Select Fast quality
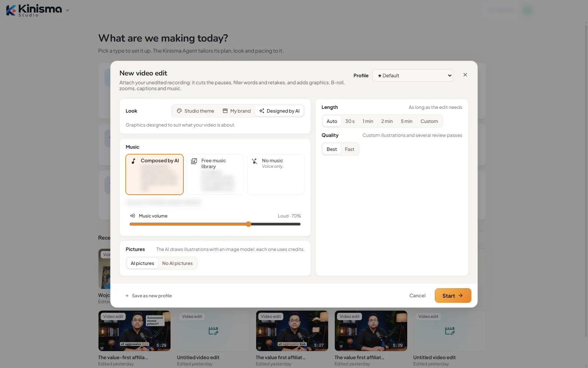This screenshot has height=368, width=588. pos(349,149)
